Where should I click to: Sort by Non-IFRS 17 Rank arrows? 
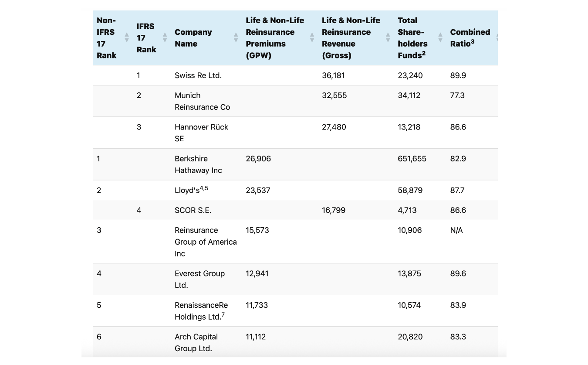click(x=127, y=38)
